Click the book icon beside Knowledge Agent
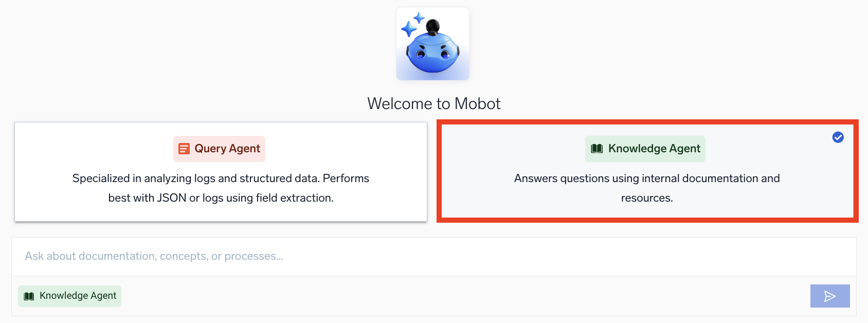The width and height of the screenshot is (868, 323). pyautogui.click(x=596, y=148)
